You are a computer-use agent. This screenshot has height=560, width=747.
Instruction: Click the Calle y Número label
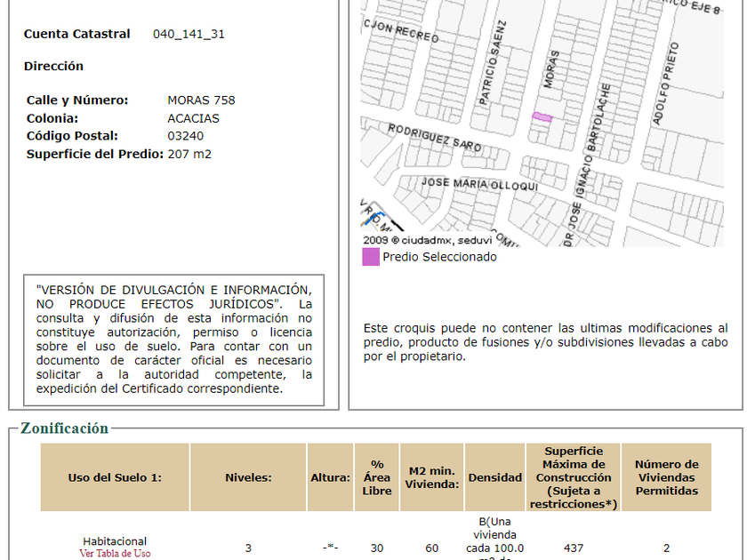point(77,100)
